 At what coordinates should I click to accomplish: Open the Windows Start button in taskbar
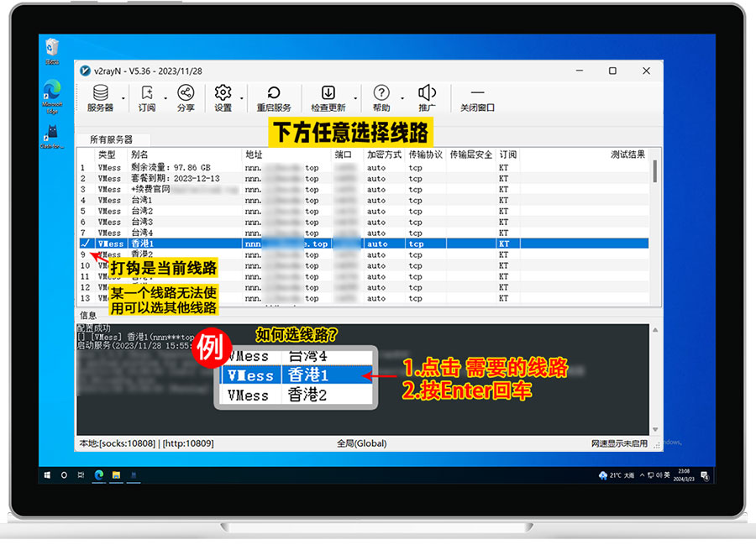tap(48, 474)
